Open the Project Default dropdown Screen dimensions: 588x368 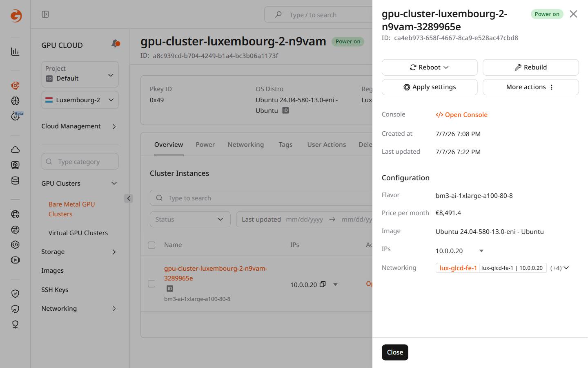pos(80,74)
